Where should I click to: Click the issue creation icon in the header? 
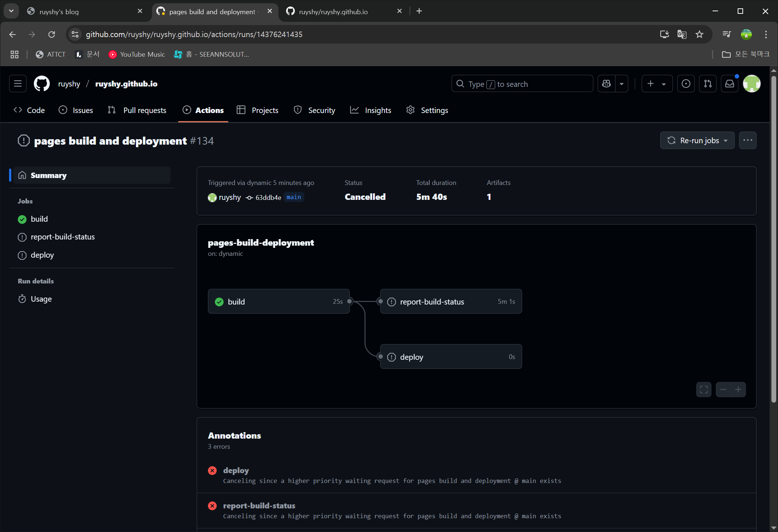[686, 84]
